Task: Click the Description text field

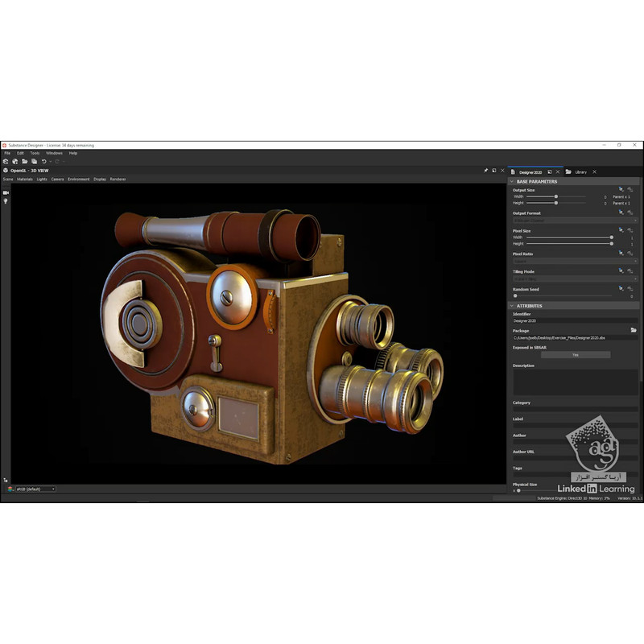Action: click(x=575, y=382)
